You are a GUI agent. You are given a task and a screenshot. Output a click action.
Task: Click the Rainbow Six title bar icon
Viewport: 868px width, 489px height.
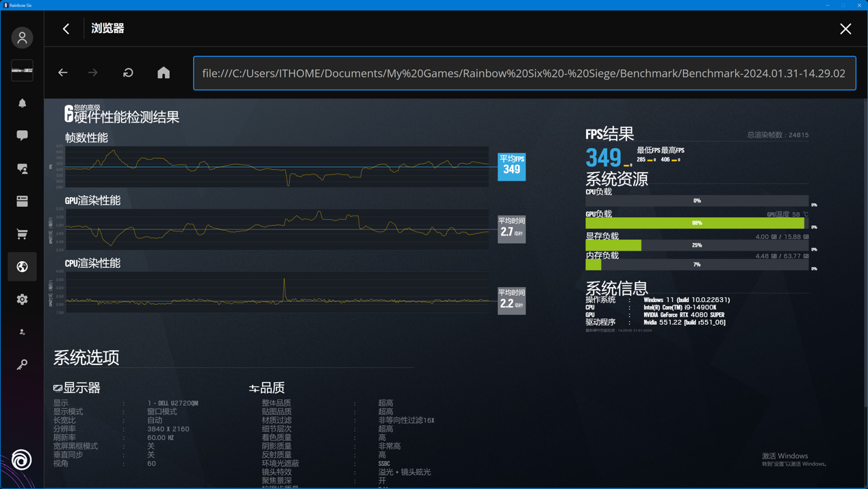tap(5, 5)
